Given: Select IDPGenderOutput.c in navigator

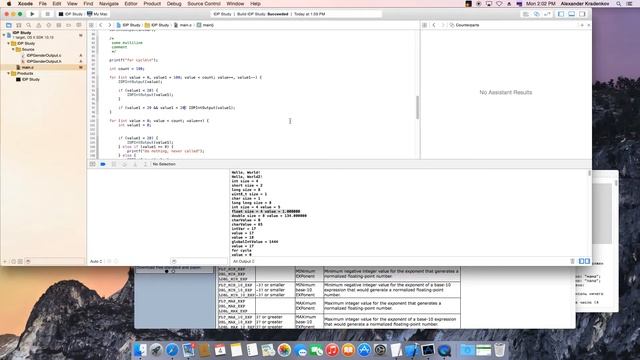Looking at the screenshot, I should click(x=44, y=55).
